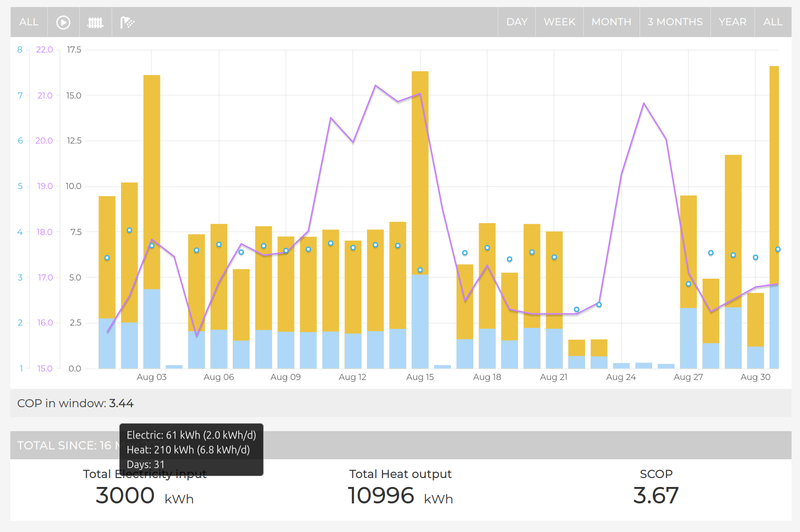Click the tall yellow heat bar at Aug 03

(x=152, y=178)
